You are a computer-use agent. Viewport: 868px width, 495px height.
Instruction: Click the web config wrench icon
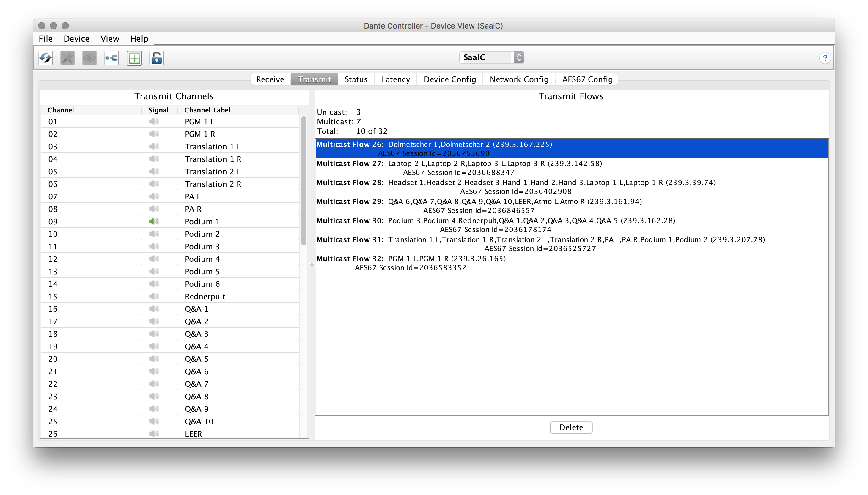point(67,58)
